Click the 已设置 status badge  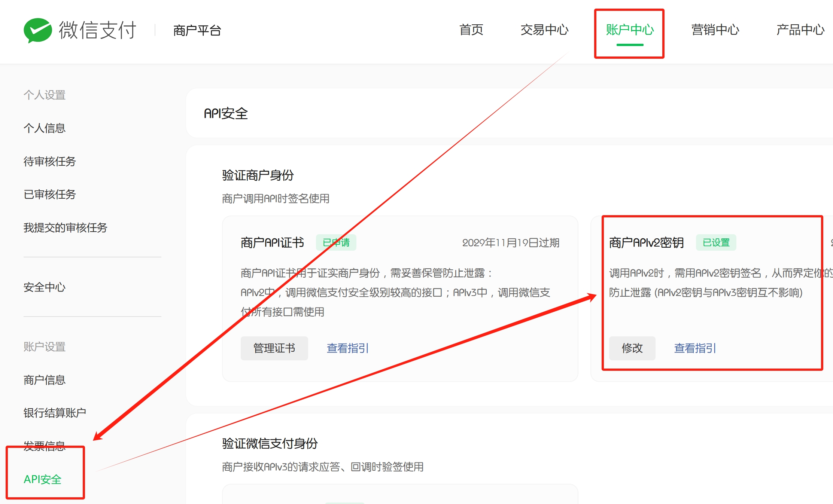[716, 242]
